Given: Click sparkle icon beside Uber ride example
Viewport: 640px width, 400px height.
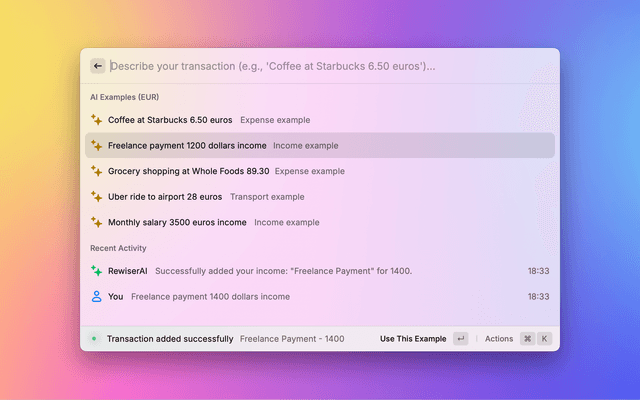Looking at the screenshot, I should (97, 197).
